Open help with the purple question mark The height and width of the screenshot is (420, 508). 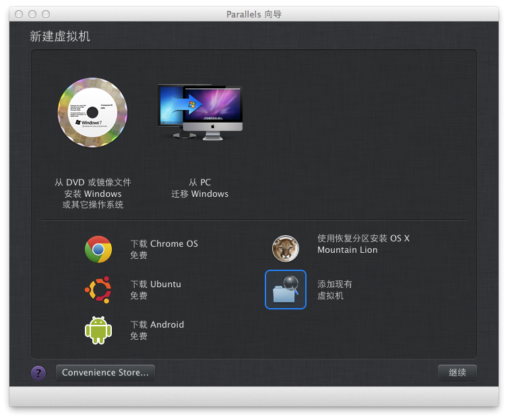[x=38, y=373]
